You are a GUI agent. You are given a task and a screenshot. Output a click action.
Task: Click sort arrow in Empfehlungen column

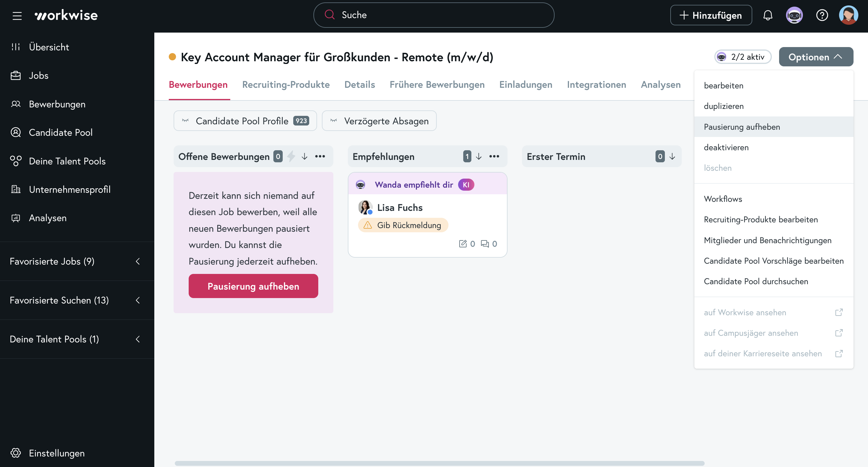pos(479,157)
